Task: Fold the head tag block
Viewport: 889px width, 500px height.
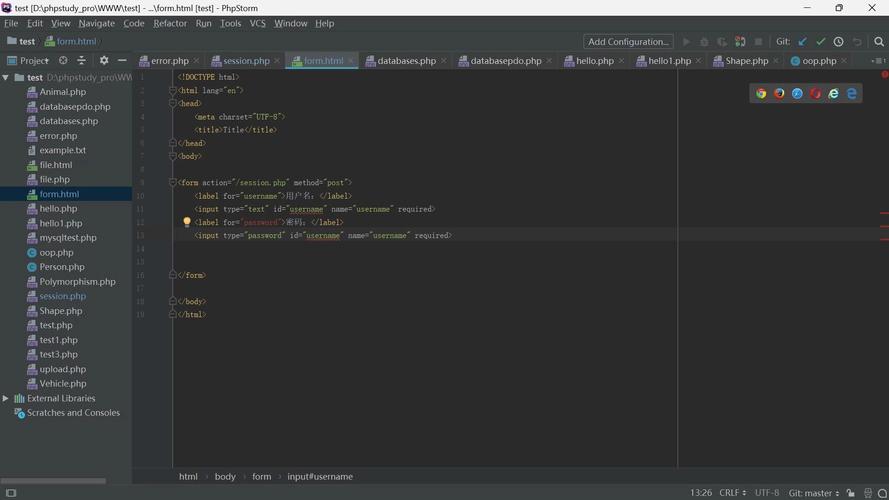Action: point(173,103)
